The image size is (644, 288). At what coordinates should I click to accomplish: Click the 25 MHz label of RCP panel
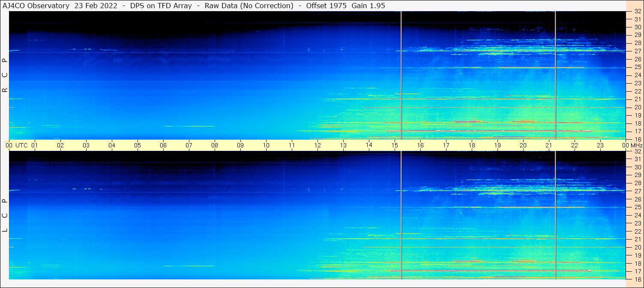click(638, 67)
